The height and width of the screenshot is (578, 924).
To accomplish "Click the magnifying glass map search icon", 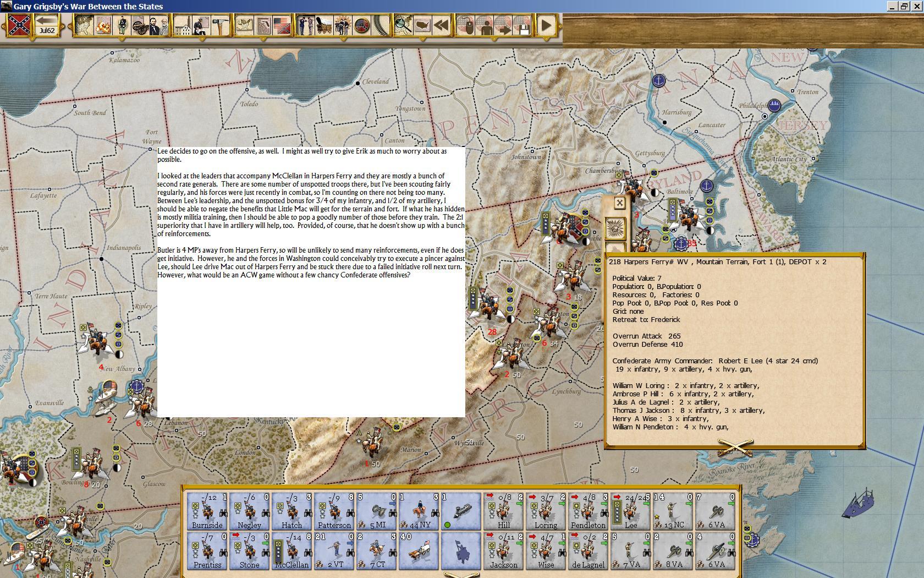I will pyautogui.click(x=404, y=25).
